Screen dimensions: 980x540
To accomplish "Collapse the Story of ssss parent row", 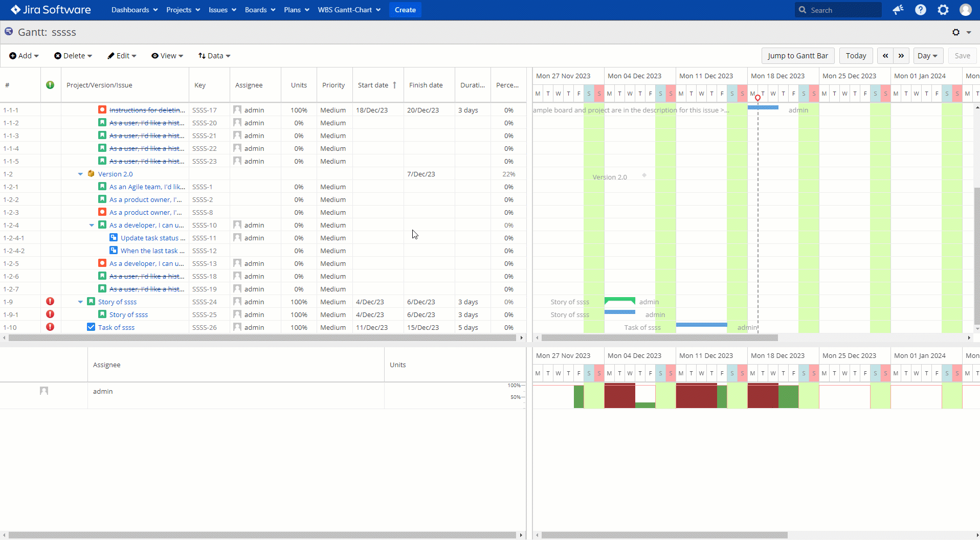I will point(80,302).
